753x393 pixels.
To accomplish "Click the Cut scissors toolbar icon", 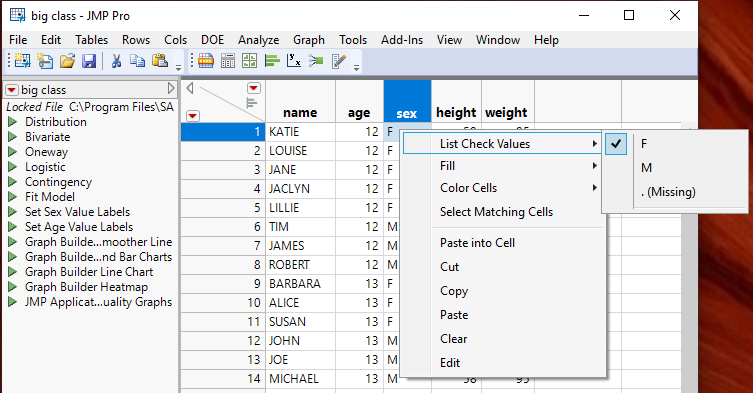I will (116, 61).
